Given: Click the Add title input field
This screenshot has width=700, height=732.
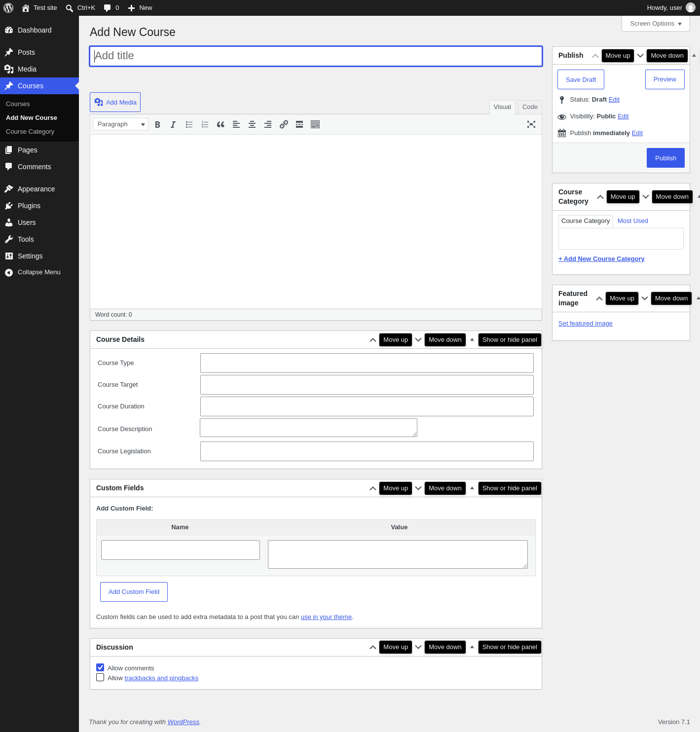Looking at the screenshot, I should click(316, 56).
